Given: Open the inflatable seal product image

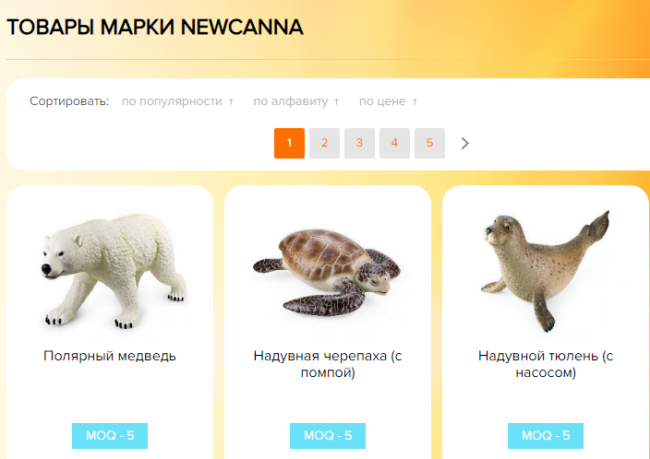Looking at the screenshot, I should (x=545, y=272).
